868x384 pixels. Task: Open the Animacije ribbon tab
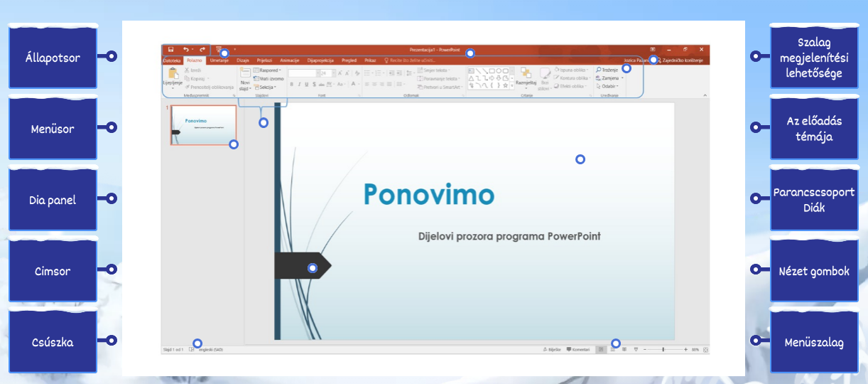tap(290, 61)
